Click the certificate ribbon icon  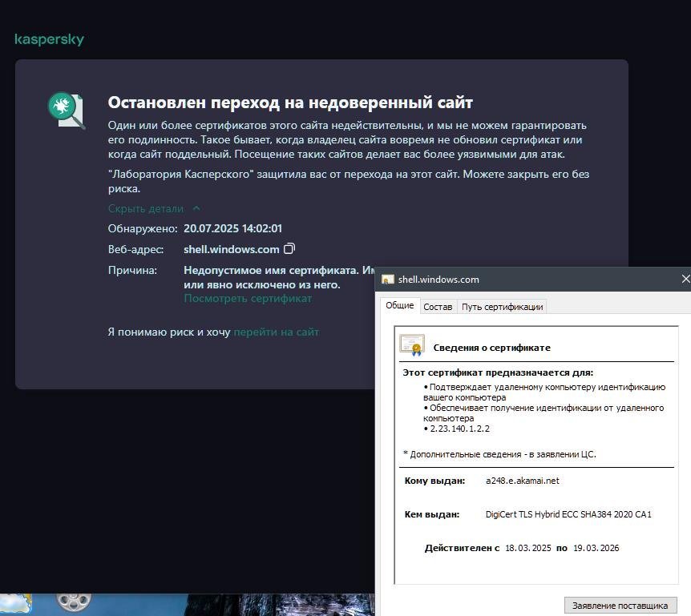412,345
